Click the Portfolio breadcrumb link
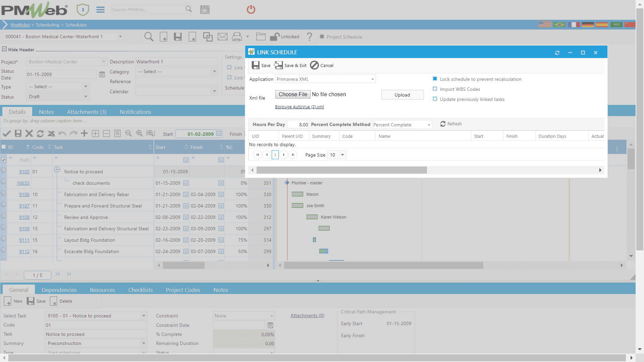This screenshot has height=362, width=644. 20,25
